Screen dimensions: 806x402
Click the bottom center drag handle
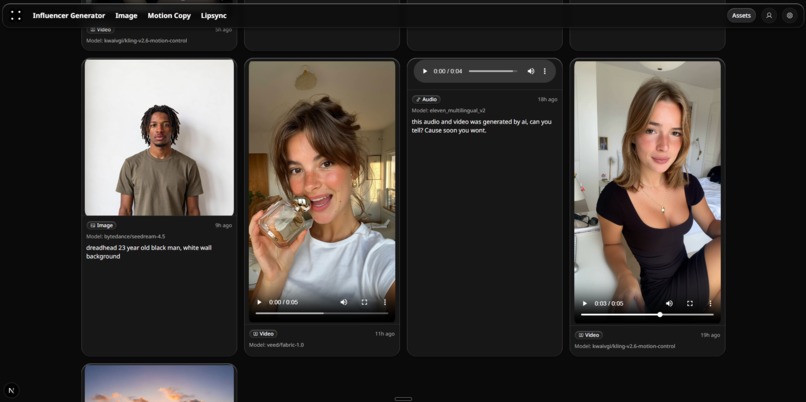coord(403,399)
